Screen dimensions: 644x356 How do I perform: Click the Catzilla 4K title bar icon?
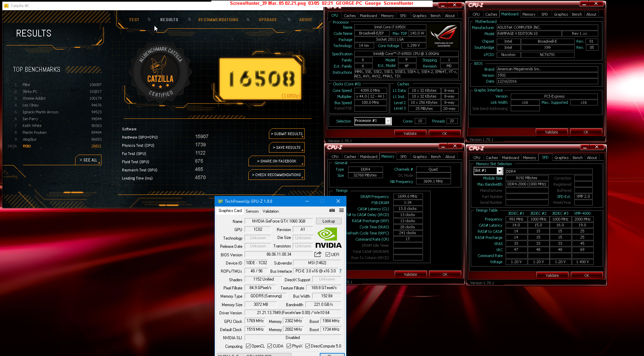point(6,6)
